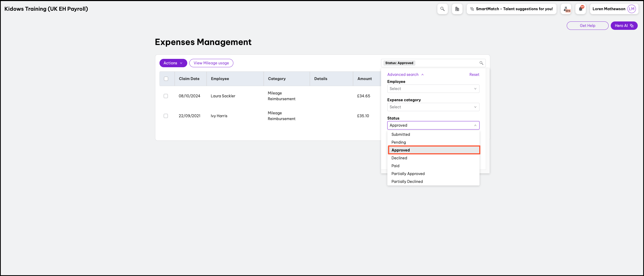644x276 pixels.
Task: Open the beta lab flask icon
Action: [566, 9]
